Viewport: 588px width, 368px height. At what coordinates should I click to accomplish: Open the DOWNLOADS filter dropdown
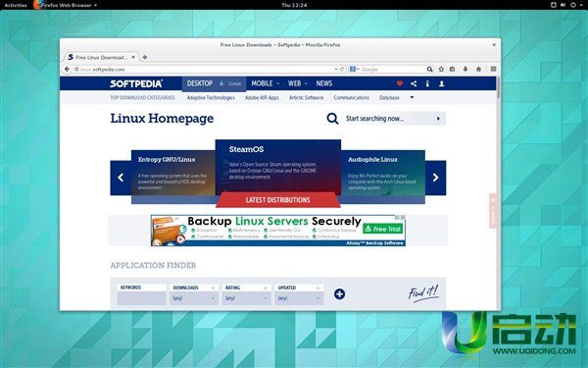pos(193,298)
